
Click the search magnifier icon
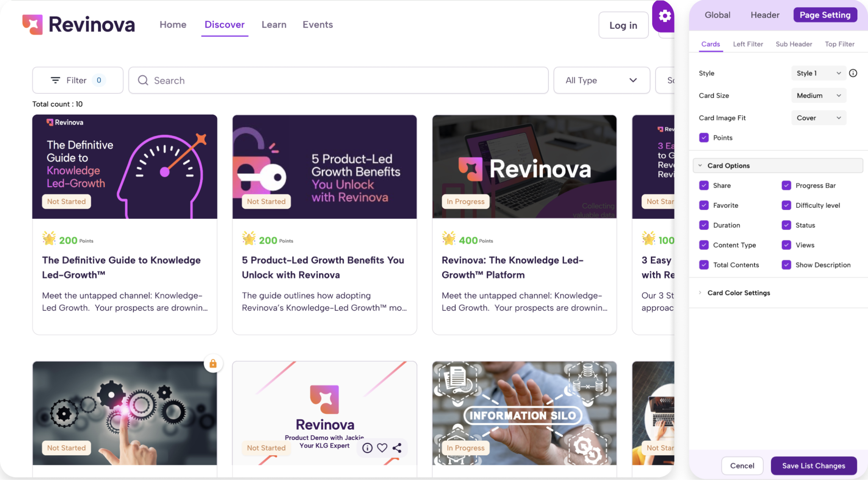pyautogui.click(x=143, y=80)
